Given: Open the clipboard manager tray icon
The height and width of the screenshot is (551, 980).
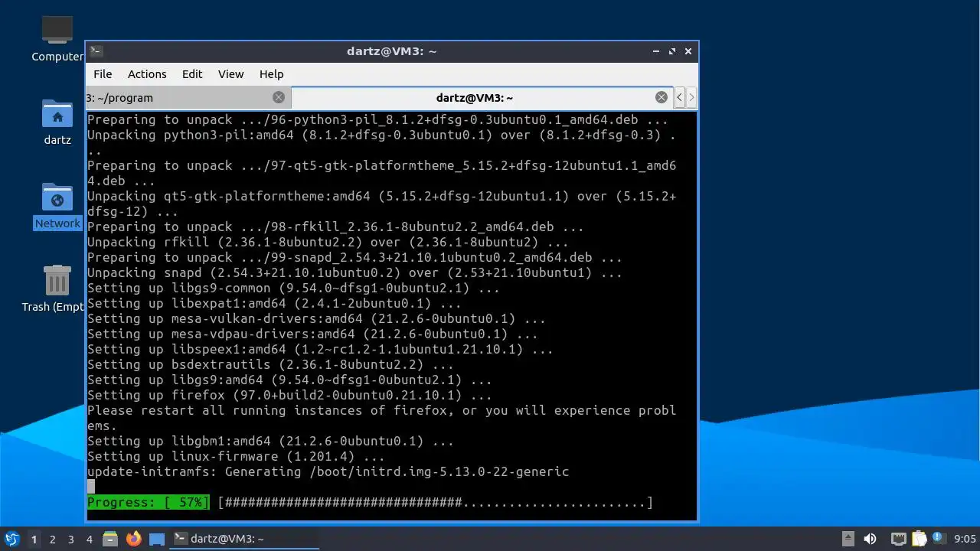Looking at the screenshot, I should (919, 539).
